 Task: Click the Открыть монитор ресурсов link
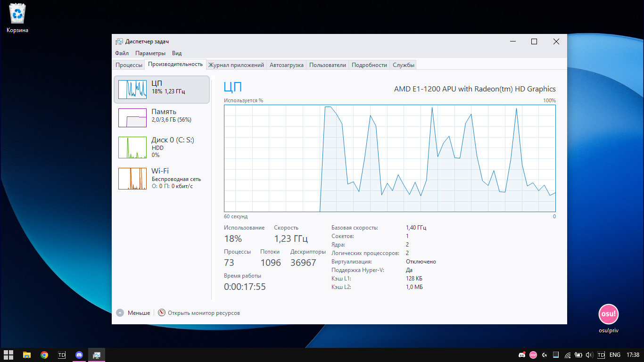204,313
